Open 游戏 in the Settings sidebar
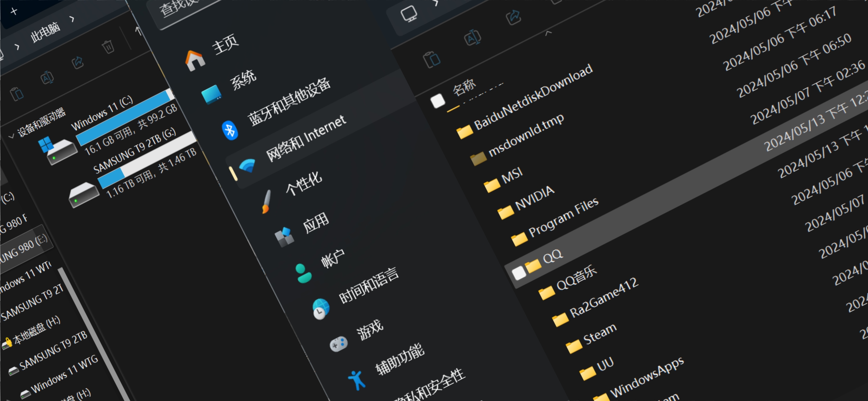868x401 pixels. tap(370, 330)
